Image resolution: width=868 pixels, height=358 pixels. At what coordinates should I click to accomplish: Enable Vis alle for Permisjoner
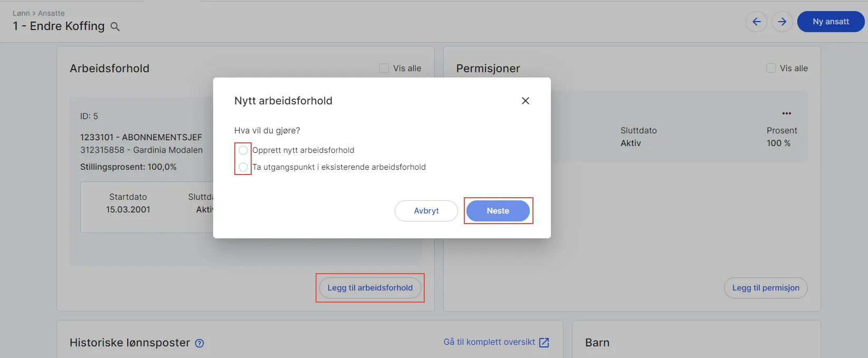coord(770,68)
